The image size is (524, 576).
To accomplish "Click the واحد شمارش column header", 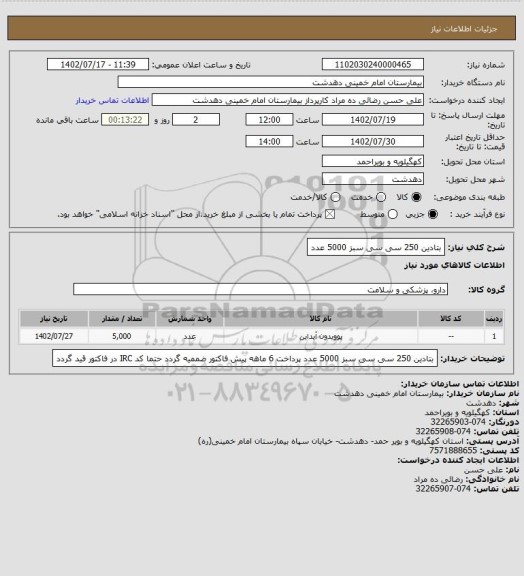I will 190,318.
